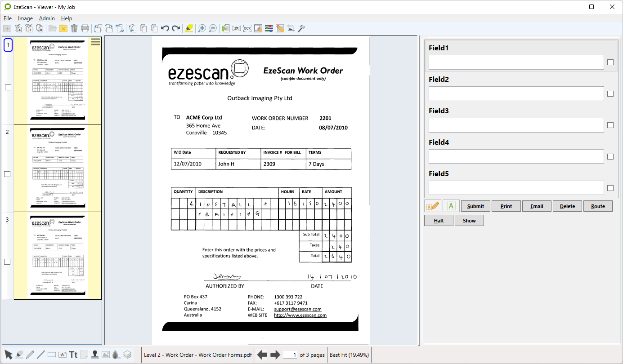
Task: Click the undo arrow icon
Action: (165, 28)
